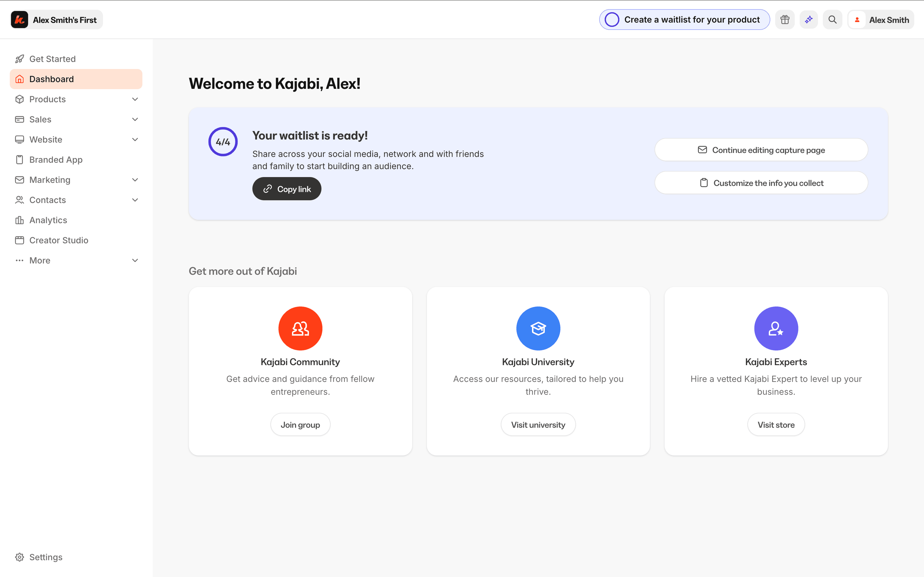
Task: Click Continue editing capture page
Action: coord(761,150)
